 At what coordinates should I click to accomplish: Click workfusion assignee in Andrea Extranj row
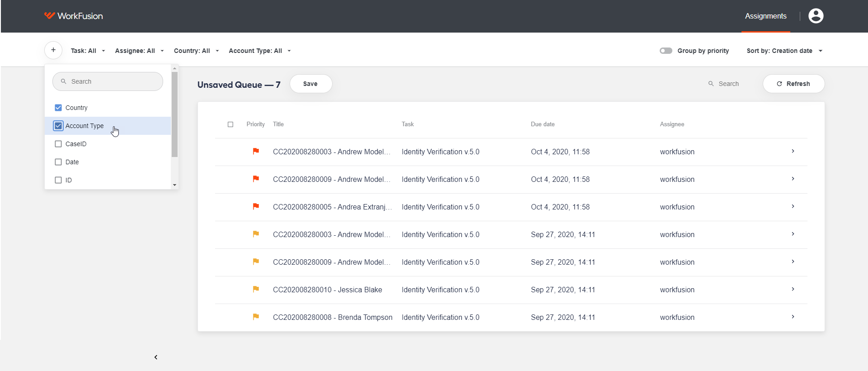677,207
